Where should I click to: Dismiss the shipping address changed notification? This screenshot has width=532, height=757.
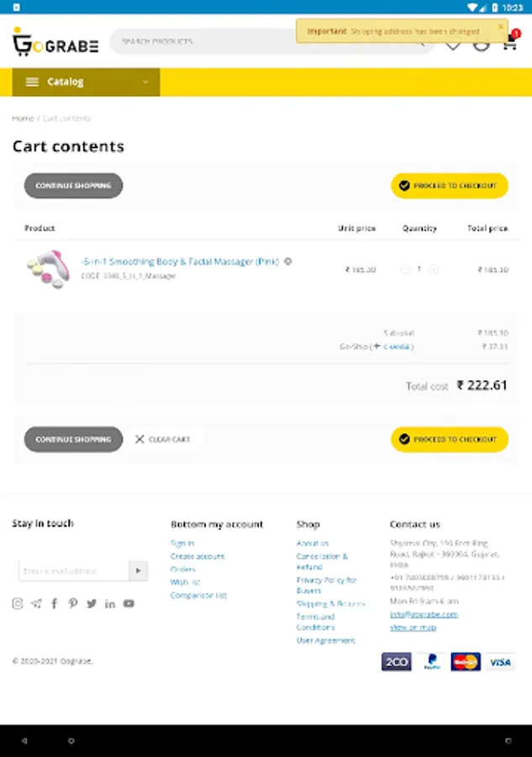point(500,27)
